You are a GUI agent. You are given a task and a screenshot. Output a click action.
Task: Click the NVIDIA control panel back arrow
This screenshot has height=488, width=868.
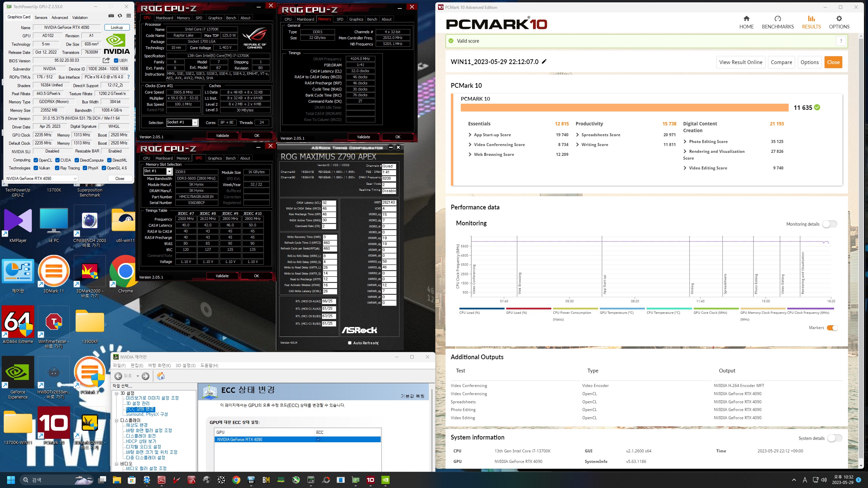pos(118,376)
